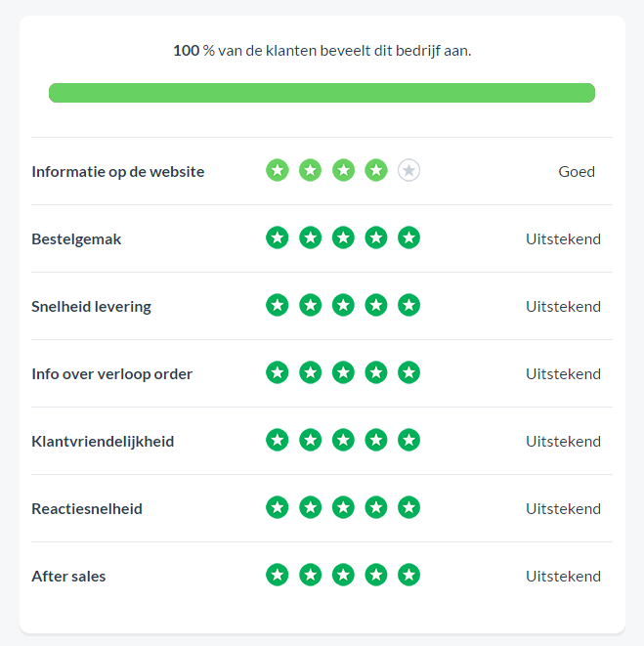Click the Uitstekend text beside Reactiesnelheid

click(563, 509)
